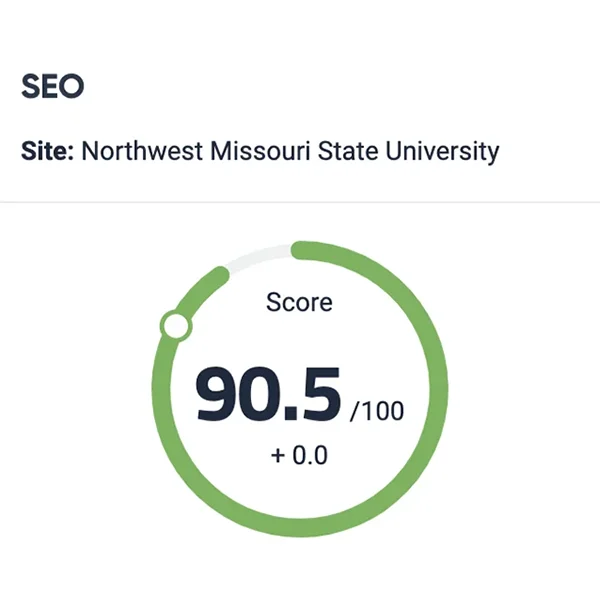600x600 pixels.
Task: Click the word Northwest in the site name
Action: [x=142, y=151]
